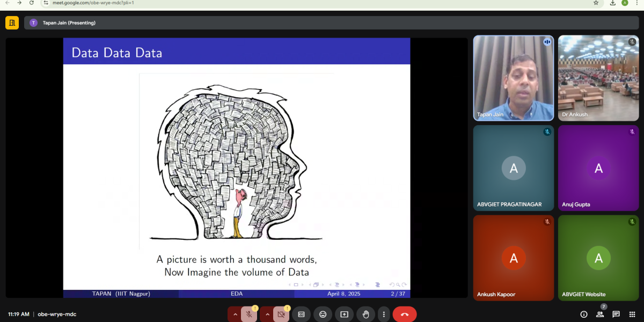Toggle closed captions (CC) button
Screen dimensions: 644x322
click(302, 314)
